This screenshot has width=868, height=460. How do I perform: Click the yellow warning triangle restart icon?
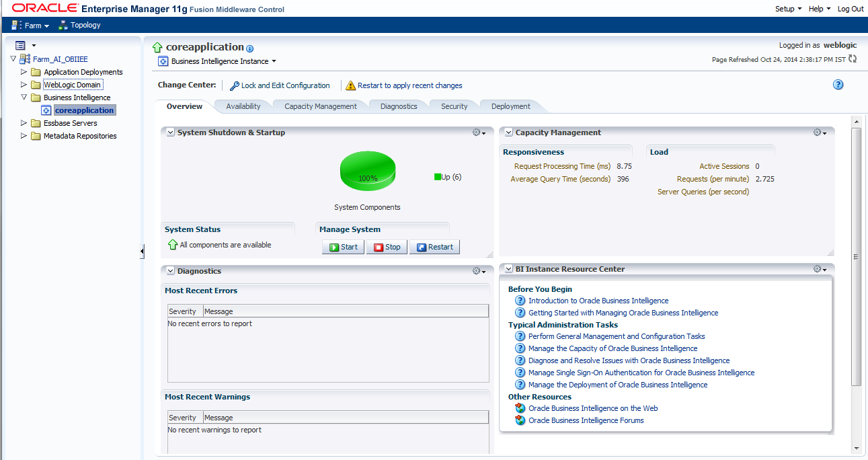point(350,85)
